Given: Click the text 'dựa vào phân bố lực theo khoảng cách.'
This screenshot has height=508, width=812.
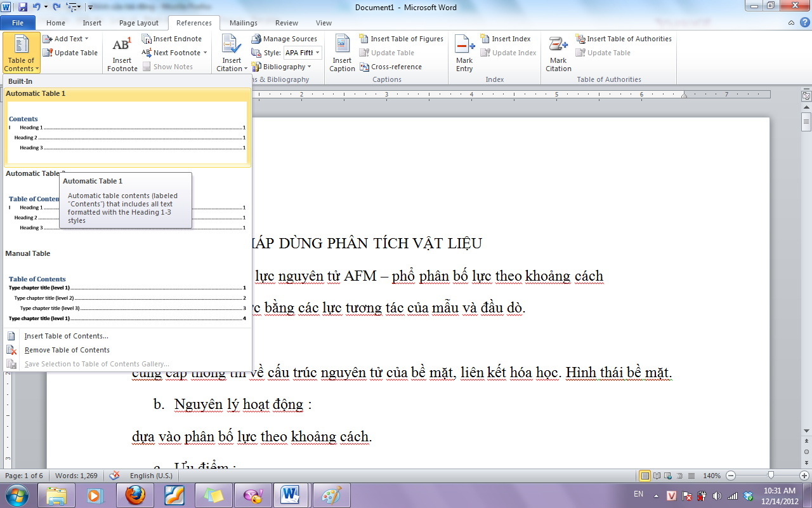Looking at the screenshot, I should click(x=252, y=437).
